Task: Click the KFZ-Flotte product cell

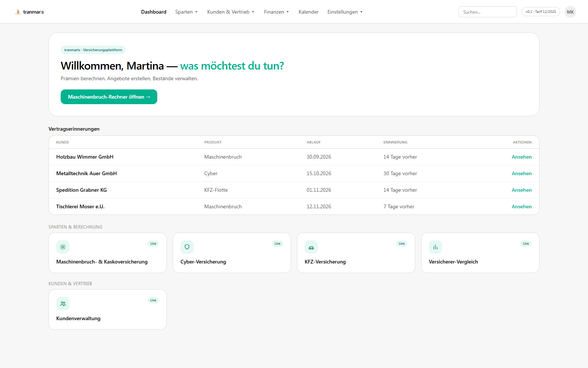Action: point(216,190)
